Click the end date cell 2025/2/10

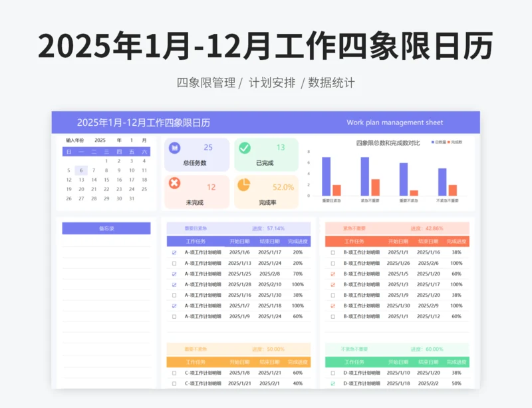tap(270, 285)
